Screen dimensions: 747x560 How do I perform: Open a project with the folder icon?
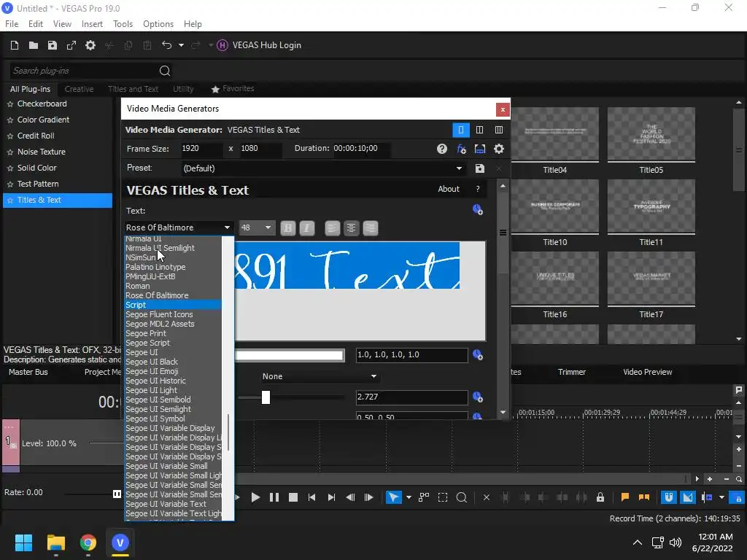[34, 45]
